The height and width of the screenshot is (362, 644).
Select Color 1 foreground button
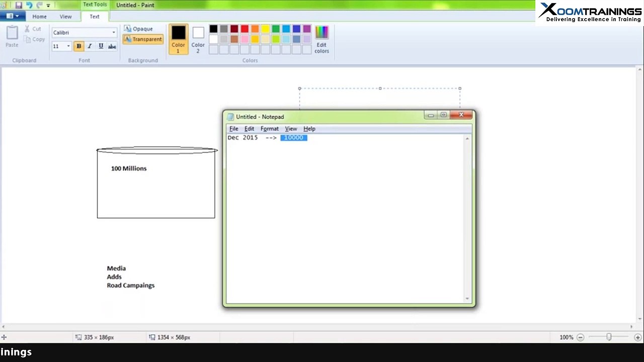pyautogui.click(x=178, y=39)
